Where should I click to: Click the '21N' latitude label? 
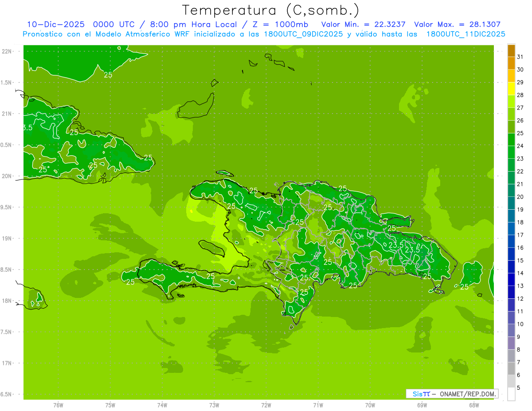[6, 114]
